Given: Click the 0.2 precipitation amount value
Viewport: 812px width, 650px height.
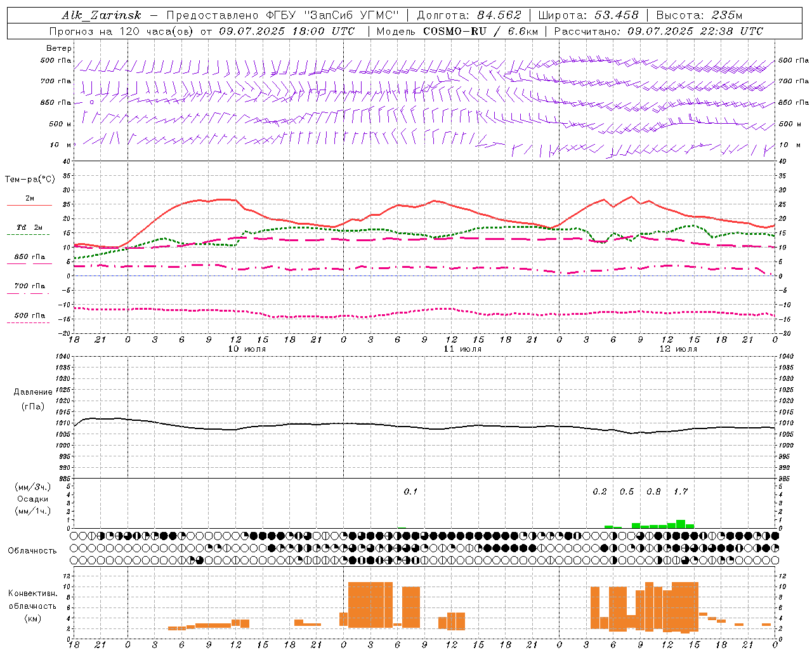Looking at the screenshot, I should point(599,492).
